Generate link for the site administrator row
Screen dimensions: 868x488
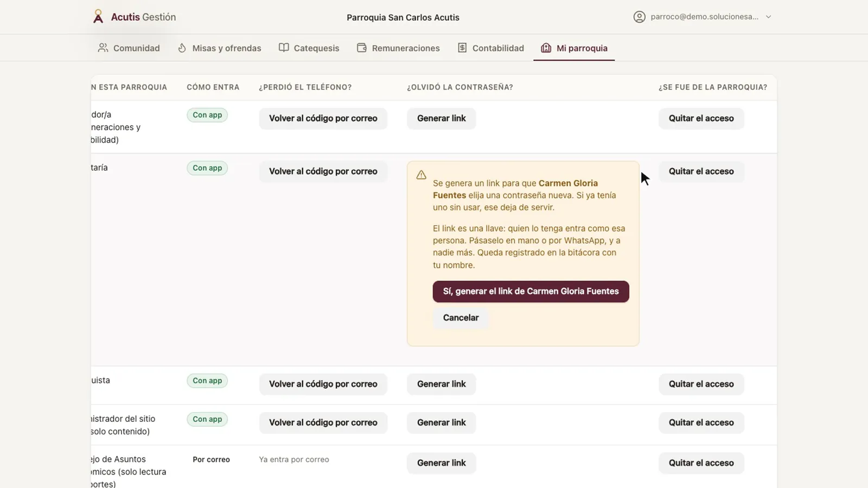pos(442,422)
